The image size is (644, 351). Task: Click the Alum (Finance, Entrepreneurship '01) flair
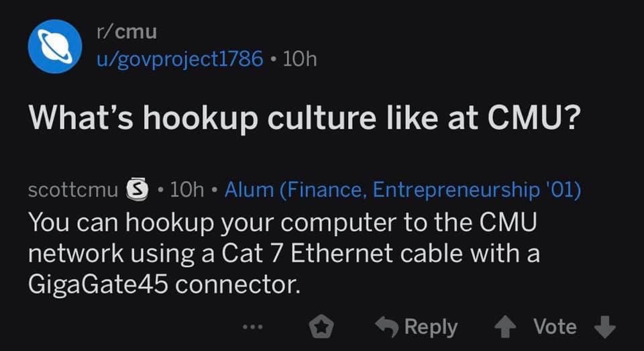pos(402,189)
